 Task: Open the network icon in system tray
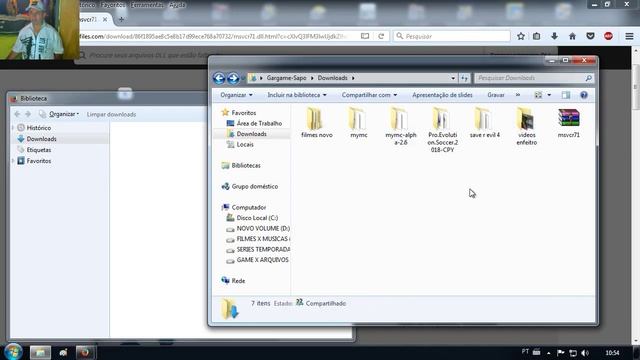(573, 353)
